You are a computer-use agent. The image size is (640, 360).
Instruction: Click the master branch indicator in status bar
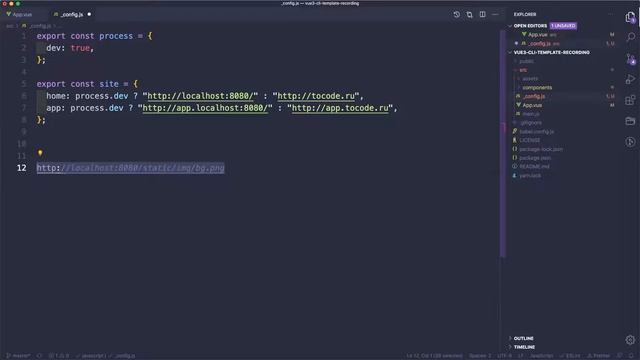click(18, 356)
